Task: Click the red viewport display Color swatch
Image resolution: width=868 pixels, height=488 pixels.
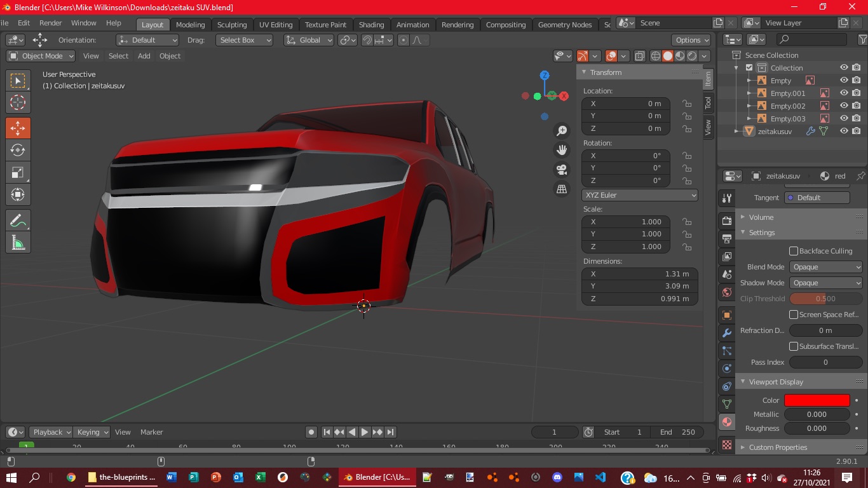Action: [817, 400]
